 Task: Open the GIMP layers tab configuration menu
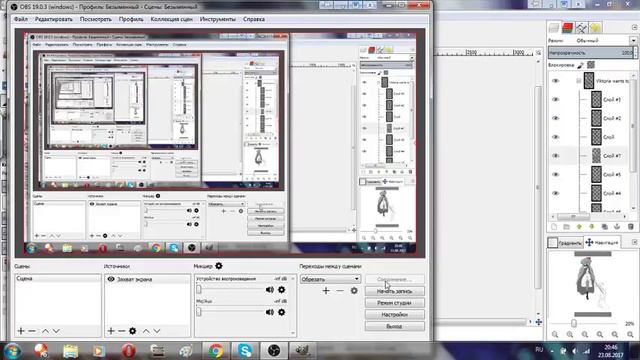[634, 27]
